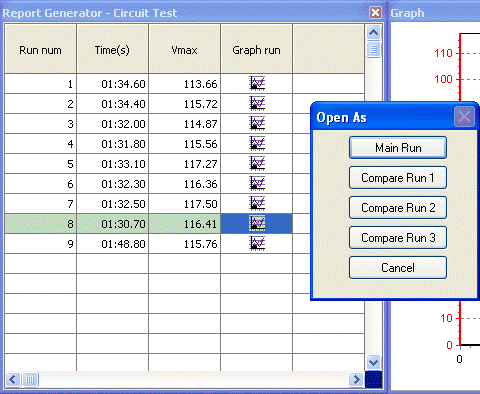The image size is (480, 394).
Task: Click highlighted graph icon for run 8
Action: 257,224
